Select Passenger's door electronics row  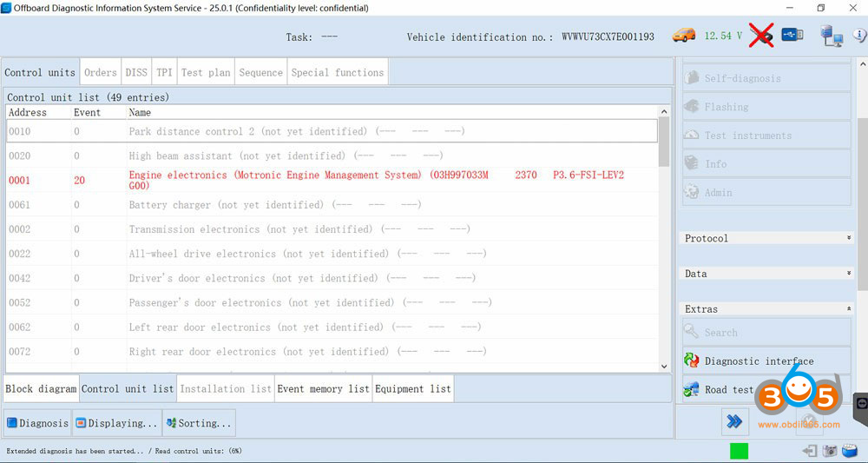332,302
